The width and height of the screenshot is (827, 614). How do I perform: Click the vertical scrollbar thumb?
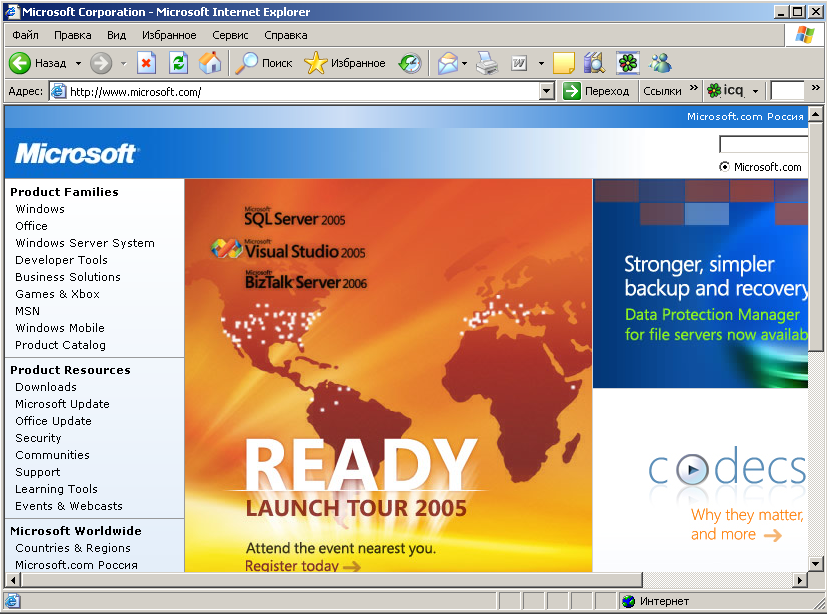[815, 236]
